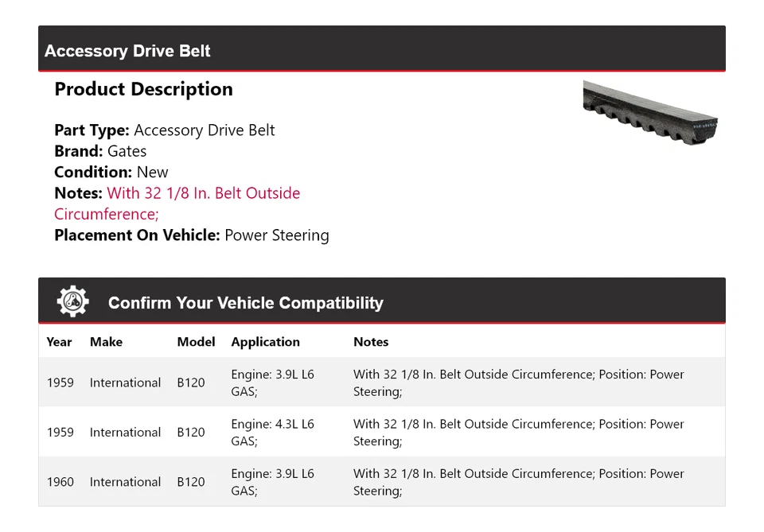Click the Make column header
764x532 pixels.
tap(106, 342)
